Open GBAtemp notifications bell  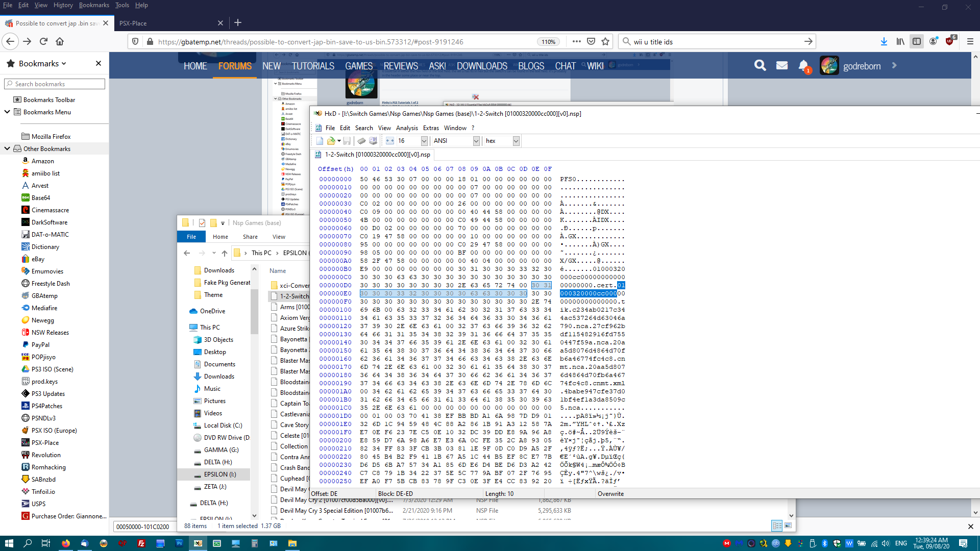pyautogui.click(x=803, y=65)
